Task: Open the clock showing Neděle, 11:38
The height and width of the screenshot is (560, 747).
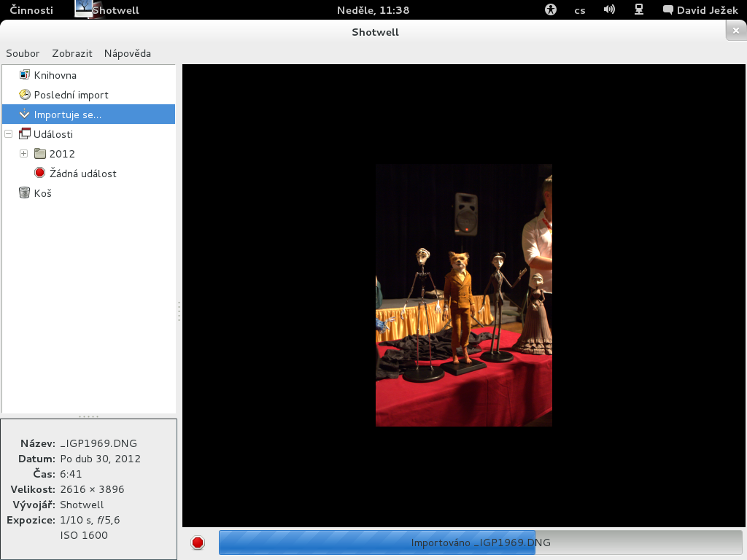Action: (x=373, y=10)
